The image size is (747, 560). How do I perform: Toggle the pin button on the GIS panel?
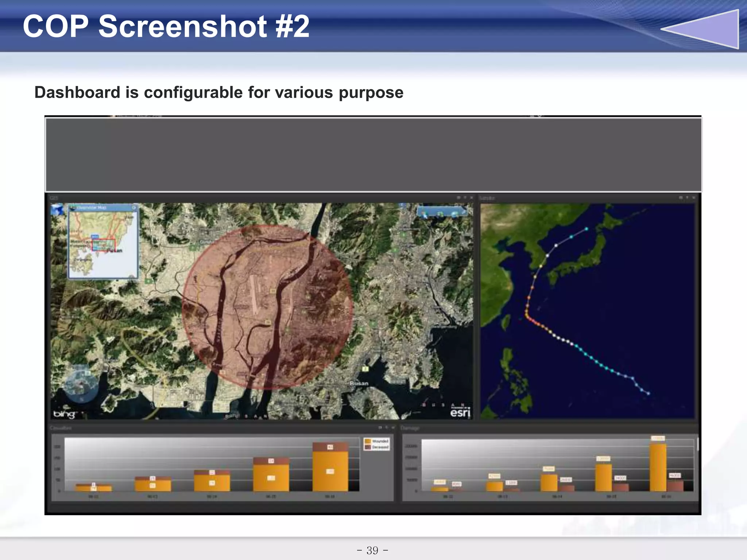[465, 198]
